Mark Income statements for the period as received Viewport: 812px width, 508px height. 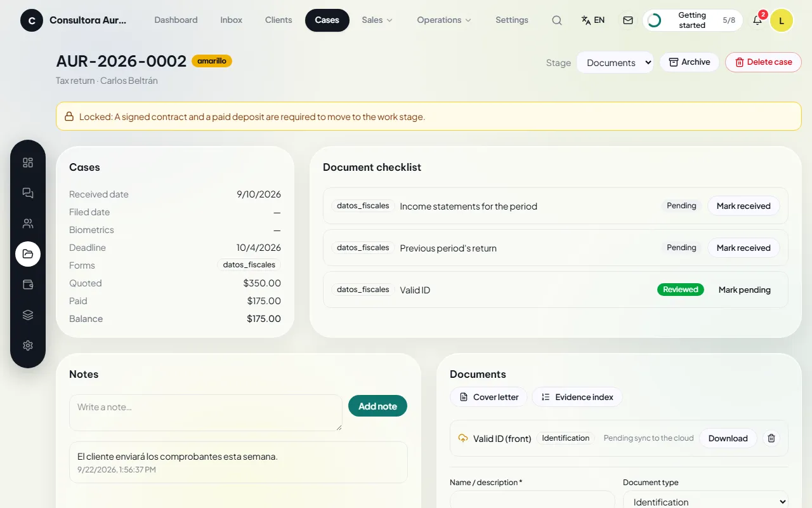click(743, 206)
